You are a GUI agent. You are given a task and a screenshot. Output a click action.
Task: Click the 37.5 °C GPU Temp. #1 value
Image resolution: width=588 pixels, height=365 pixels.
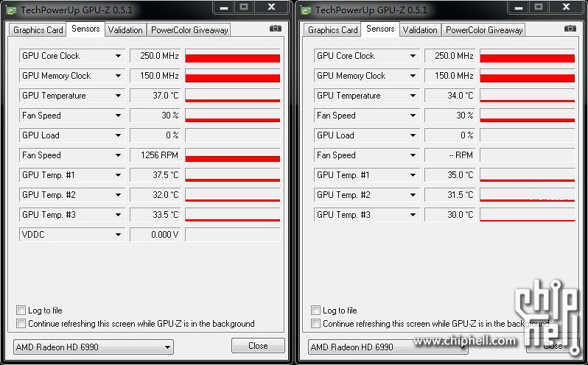coord(155,175)
